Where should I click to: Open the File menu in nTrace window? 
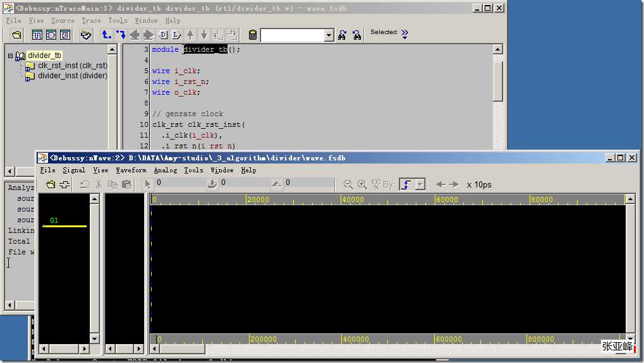pyautogui.click(x=13, y=20)
